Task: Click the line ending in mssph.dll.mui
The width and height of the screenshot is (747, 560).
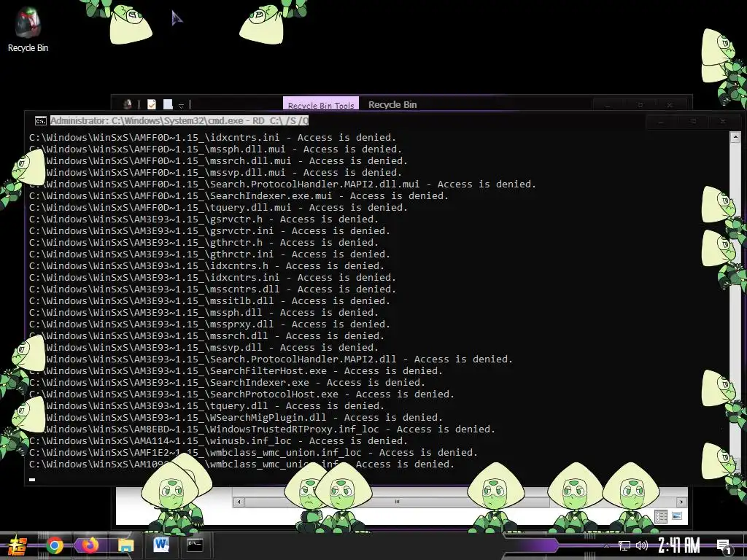Action: click(x=215, y=149)
